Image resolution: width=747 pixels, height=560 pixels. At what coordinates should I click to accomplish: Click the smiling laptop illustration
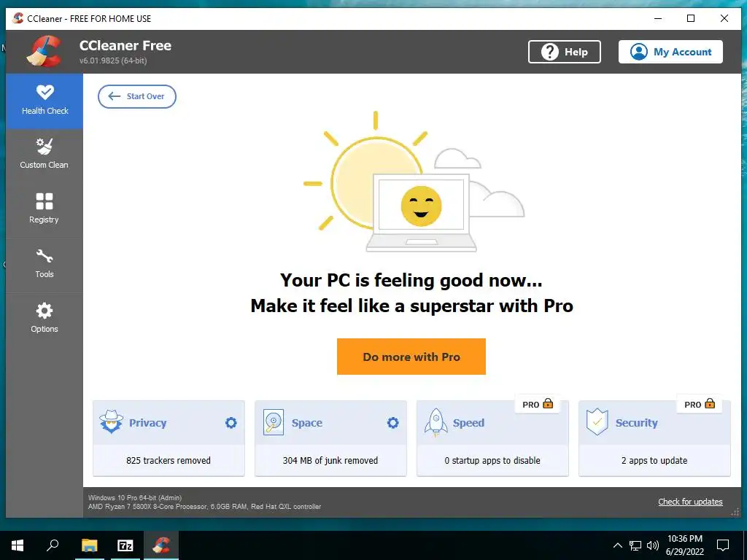point(421,213)
